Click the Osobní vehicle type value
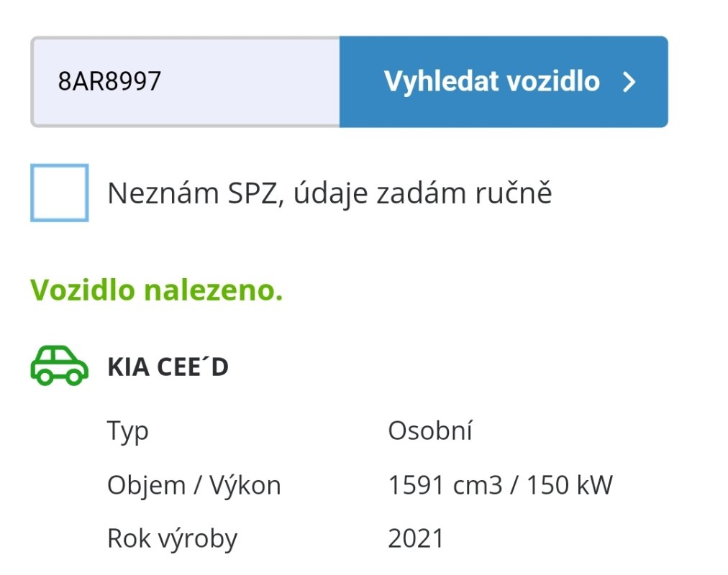 click(430, 431)
